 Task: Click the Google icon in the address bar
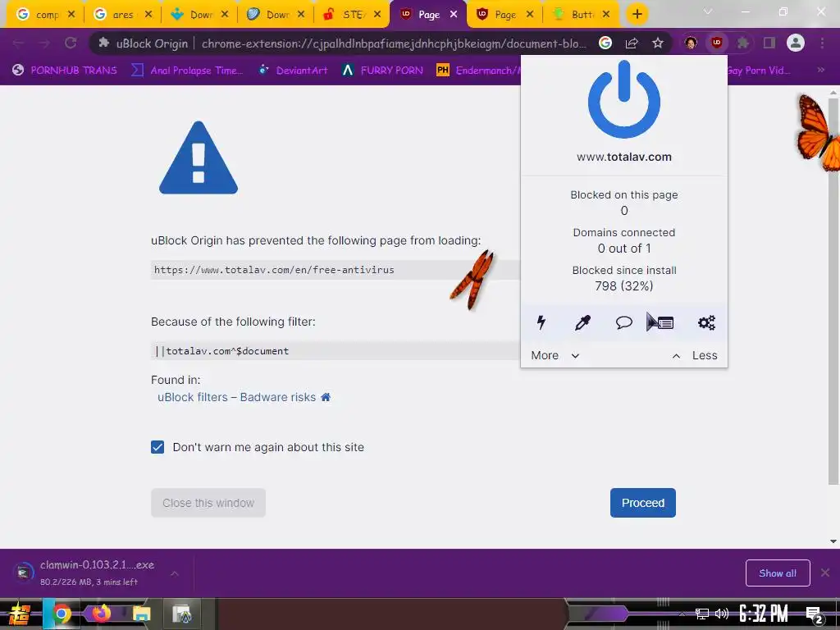605,43
